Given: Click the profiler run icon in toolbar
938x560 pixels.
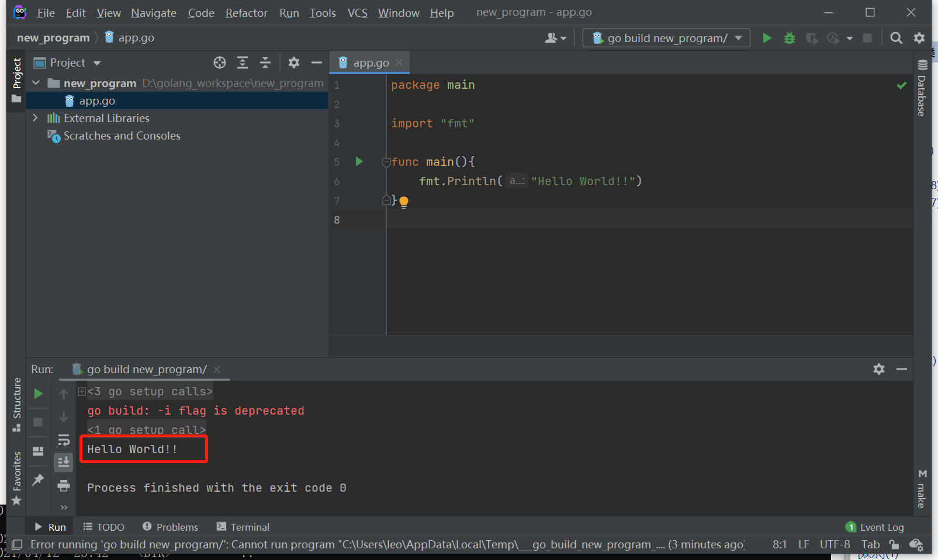Looking at the screenshot, I should [833, 38].
